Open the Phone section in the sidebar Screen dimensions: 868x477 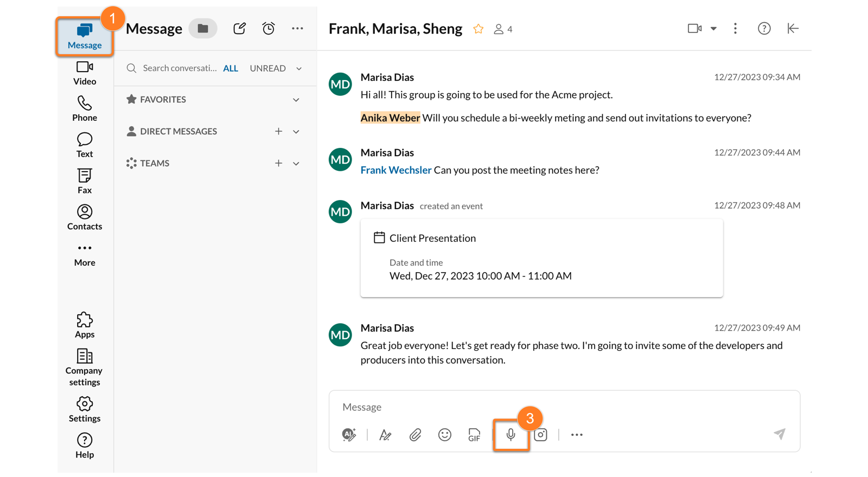coord(85,108)
